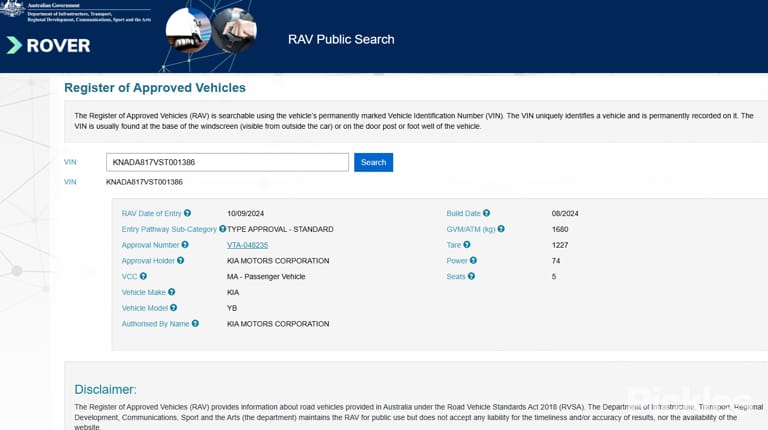Click the car key image in the header

point(234,30)
